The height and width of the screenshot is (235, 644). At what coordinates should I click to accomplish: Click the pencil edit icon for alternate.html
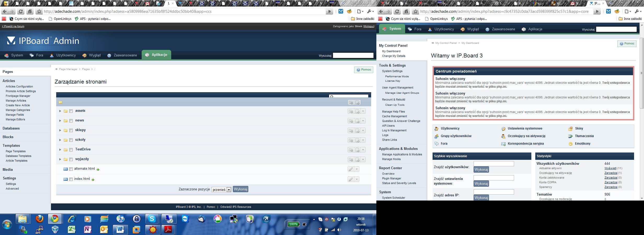tap(351, 169)
